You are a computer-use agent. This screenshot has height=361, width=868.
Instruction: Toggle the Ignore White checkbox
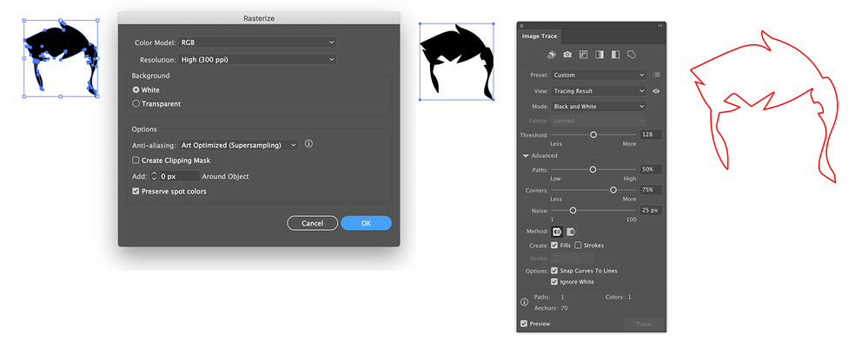[x=554, y=282]
